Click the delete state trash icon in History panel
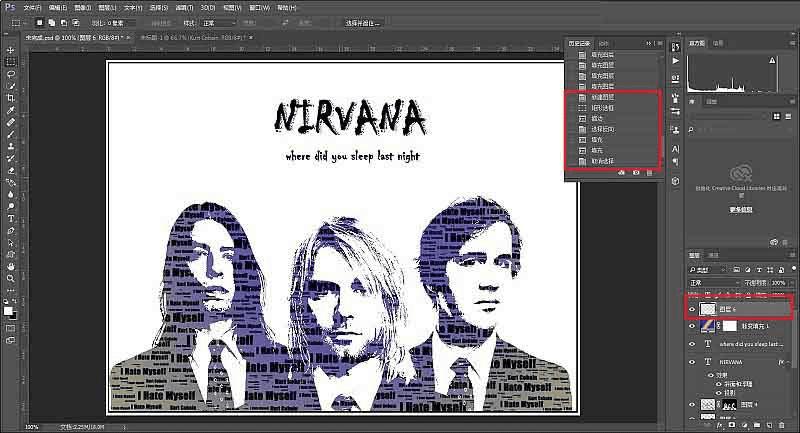The image size is (800, 433). (x=649, y=173)
